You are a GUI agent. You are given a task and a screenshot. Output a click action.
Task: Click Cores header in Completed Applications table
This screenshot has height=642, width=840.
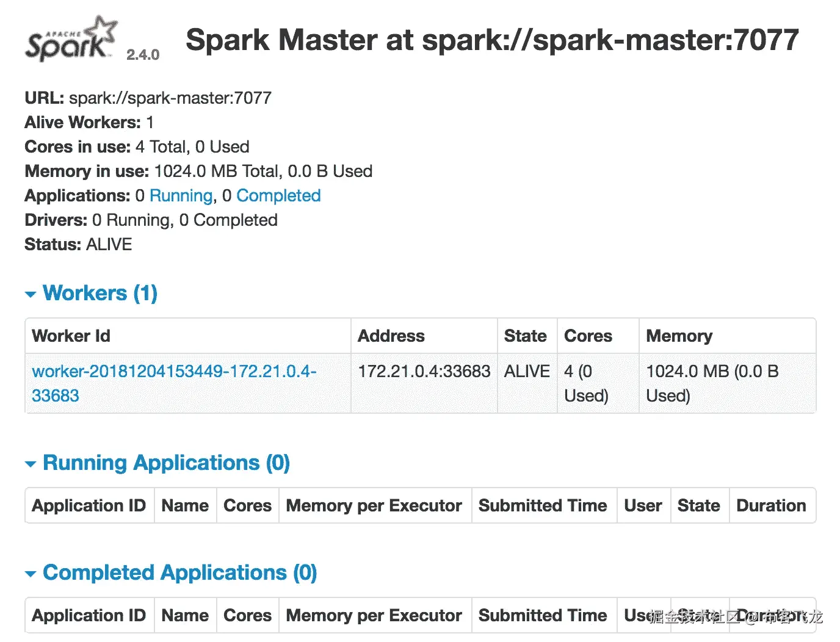(248, 615)
